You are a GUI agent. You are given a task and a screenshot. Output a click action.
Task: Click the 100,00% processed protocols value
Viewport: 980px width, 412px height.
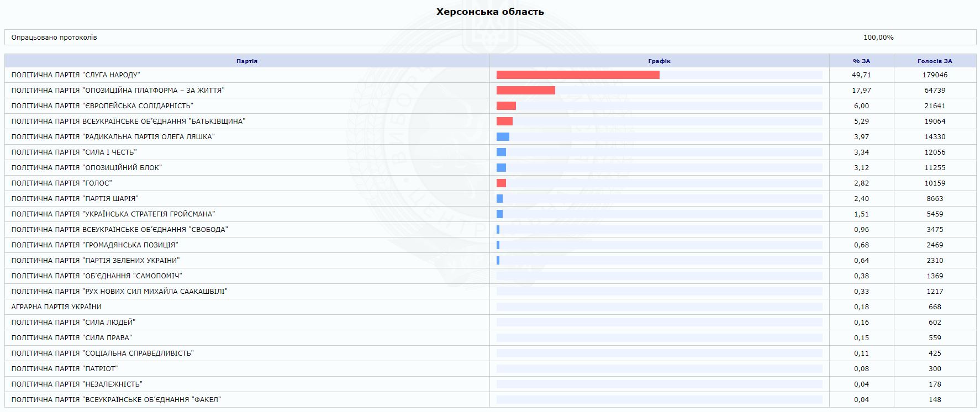(878, 38)
